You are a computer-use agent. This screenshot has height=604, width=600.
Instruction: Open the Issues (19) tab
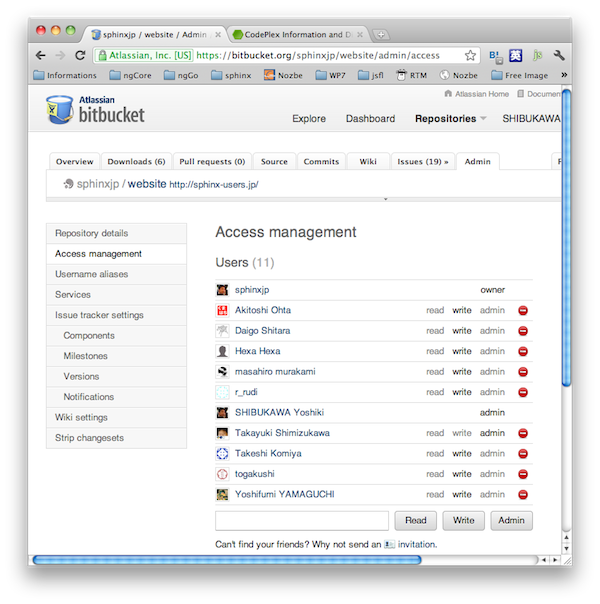pyautogui.click(x=423, y=161)
